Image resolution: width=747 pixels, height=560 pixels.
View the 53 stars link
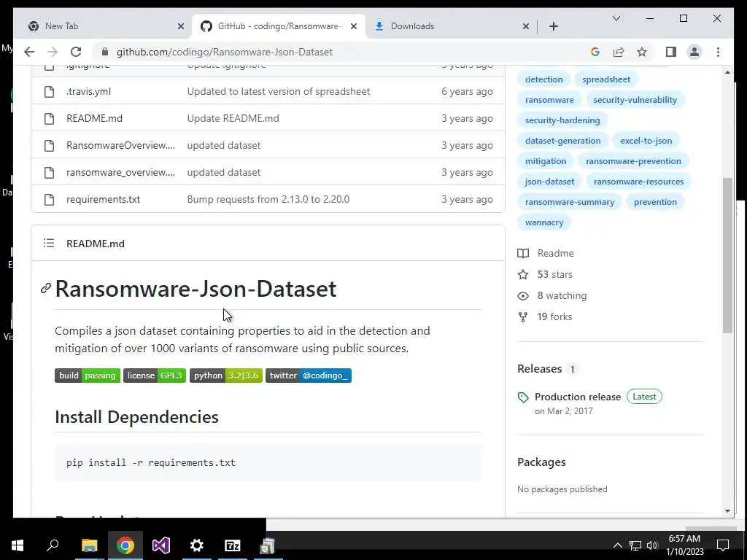[546, 275]
